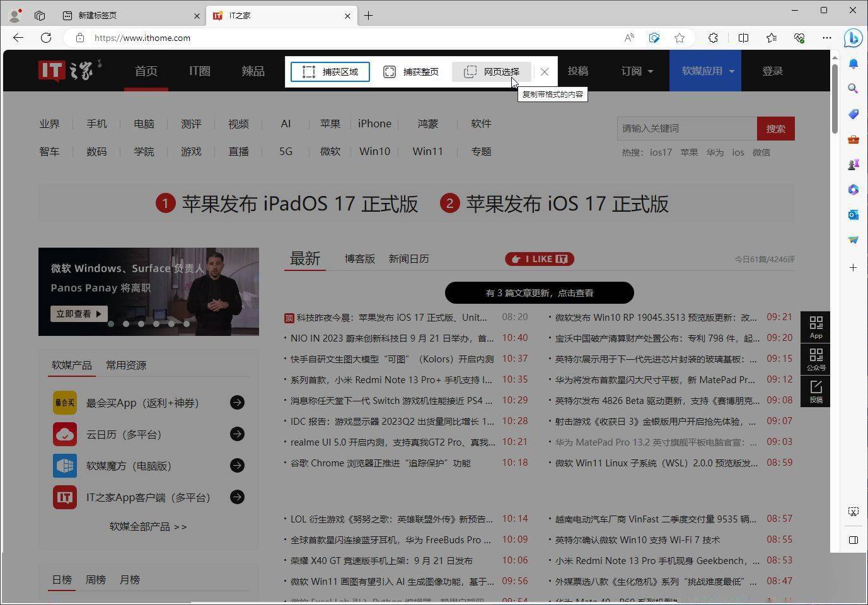The image size is (868, 605).
Task: Go back to the previous page
Action: click(18, 38)
